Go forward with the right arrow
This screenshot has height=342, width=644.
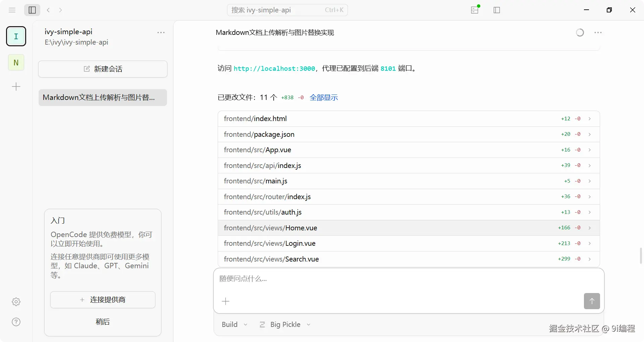(60, 10)
